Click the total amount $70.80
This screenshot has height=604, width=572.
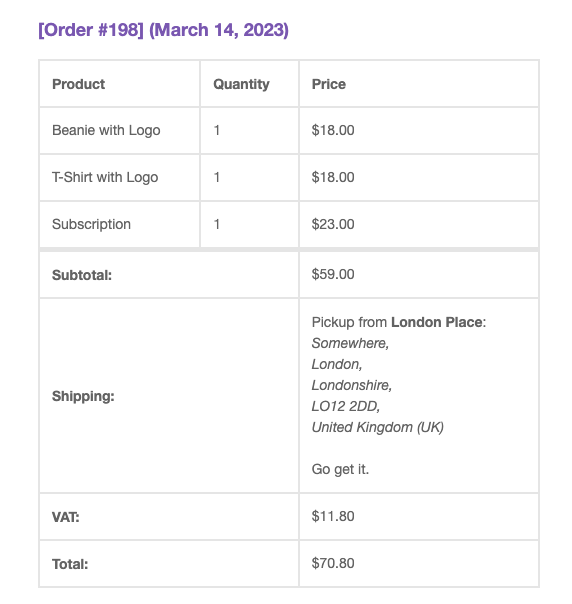[333, 563]
